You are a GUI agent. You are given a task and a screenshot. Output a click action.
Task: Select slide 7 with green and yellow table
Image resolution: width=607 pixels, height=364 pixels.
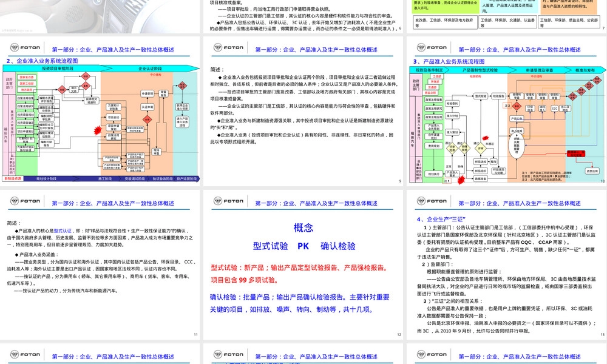[506, 16]
